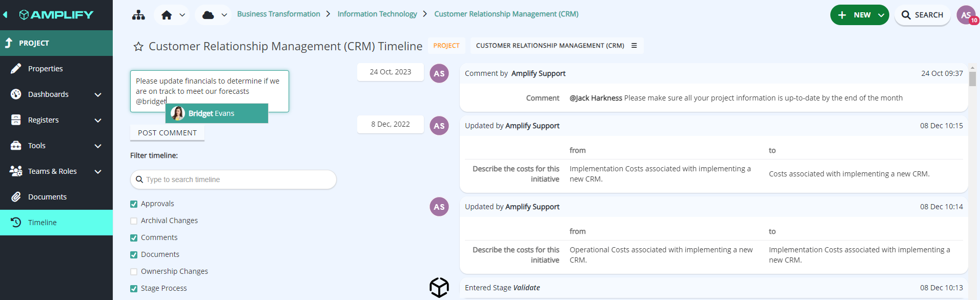This screenshot has width=980, height=300.
Task: Click the Tools toolbox icon
Action: tap(16, 146)
